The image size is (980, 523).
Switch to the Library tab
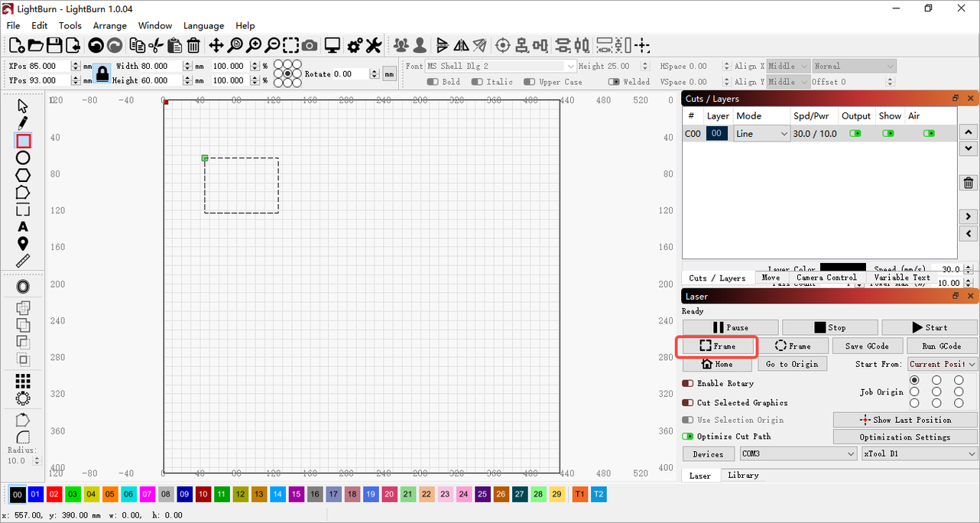[x=743, y=475]
